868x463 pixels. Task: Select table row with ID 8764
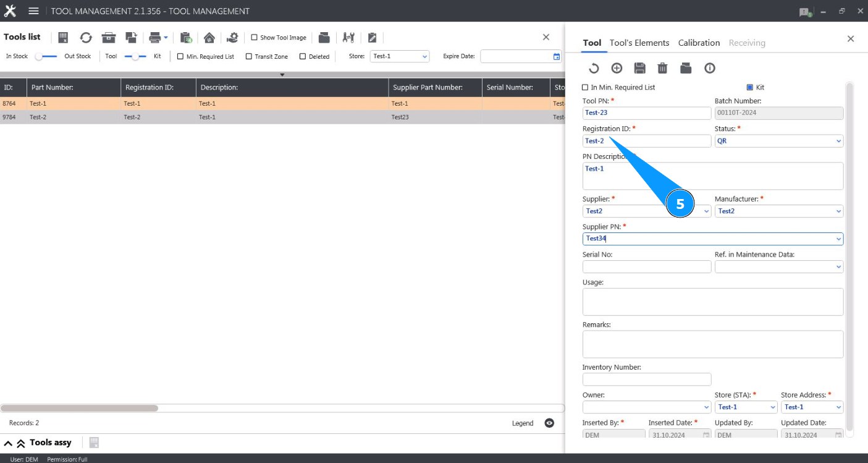tap(282, 103)
